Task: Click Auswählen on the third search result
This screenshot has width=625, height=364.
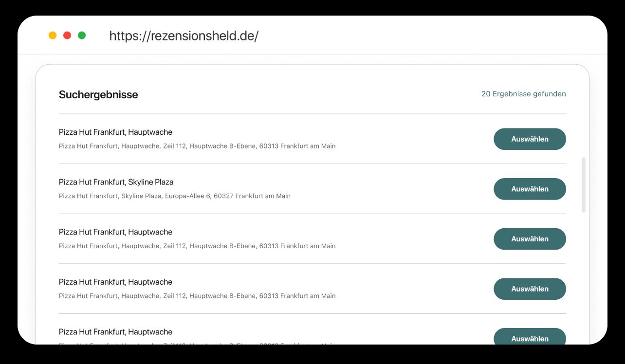Action: (530, 239)
